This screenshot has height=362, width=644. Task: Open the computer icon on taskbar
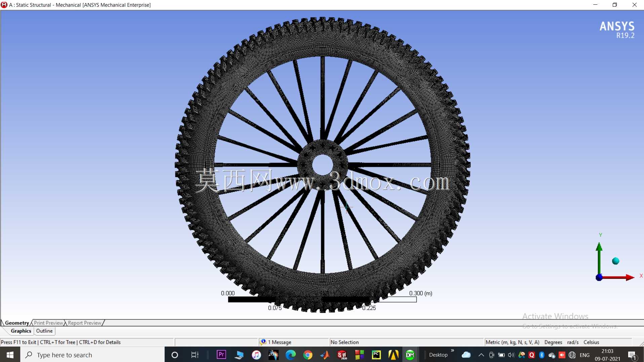[239, 355]
